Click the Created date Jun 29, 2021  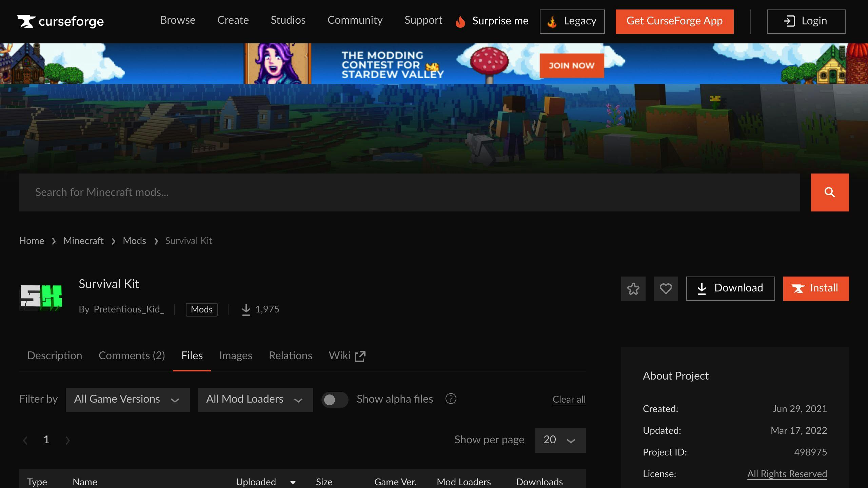coord(800,409)
